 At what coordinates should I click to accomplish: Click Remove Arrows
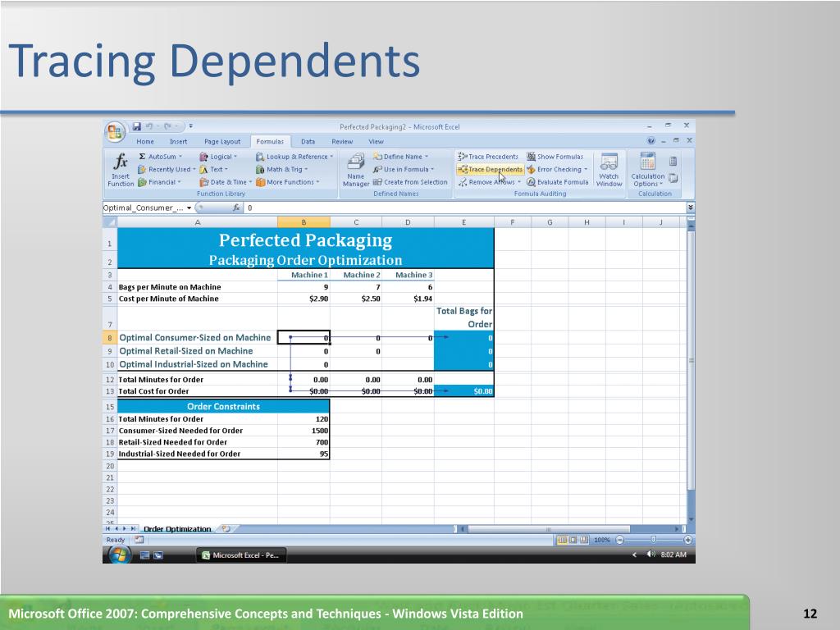click(489, 182)
